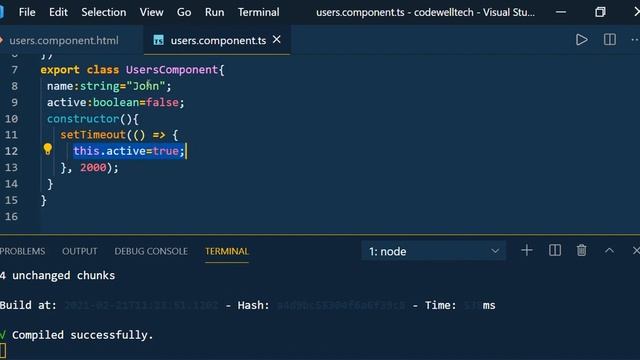Select the TERMINAL panel tab
This screenshot has height=360, width=640.
227,251
